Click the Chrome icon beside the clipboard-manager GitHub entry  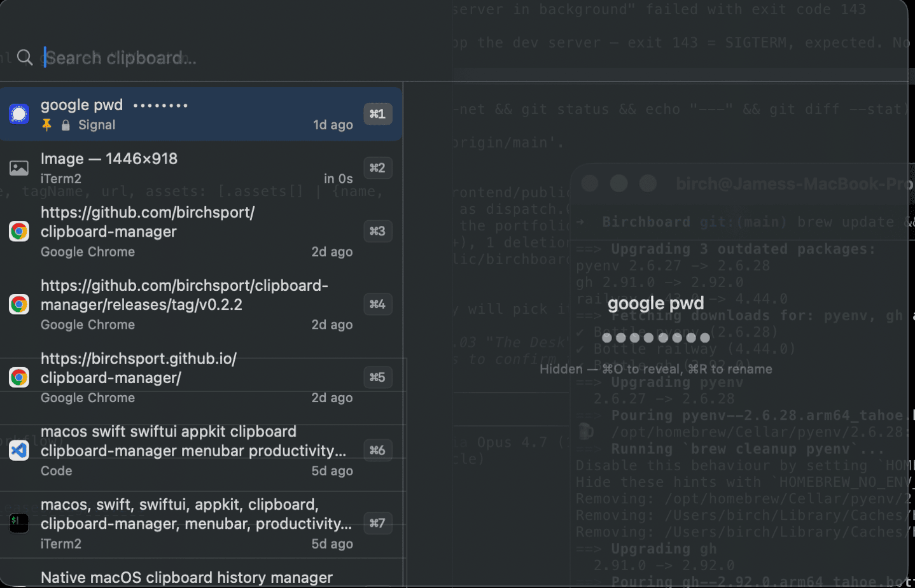pos(19,231)
